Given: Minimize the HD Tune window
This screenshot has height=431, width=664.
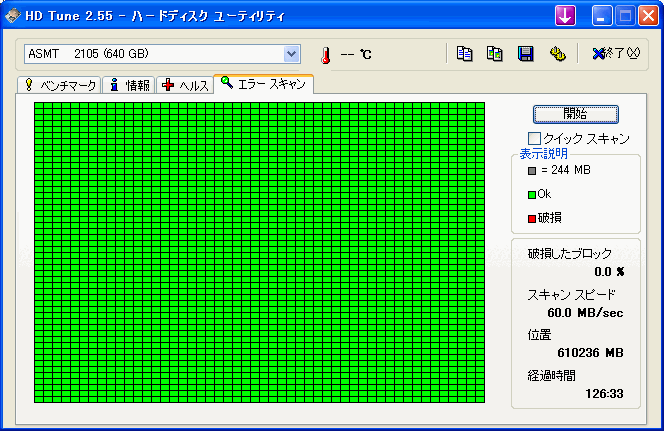Looking at the screenshot, I should [602, 16].
